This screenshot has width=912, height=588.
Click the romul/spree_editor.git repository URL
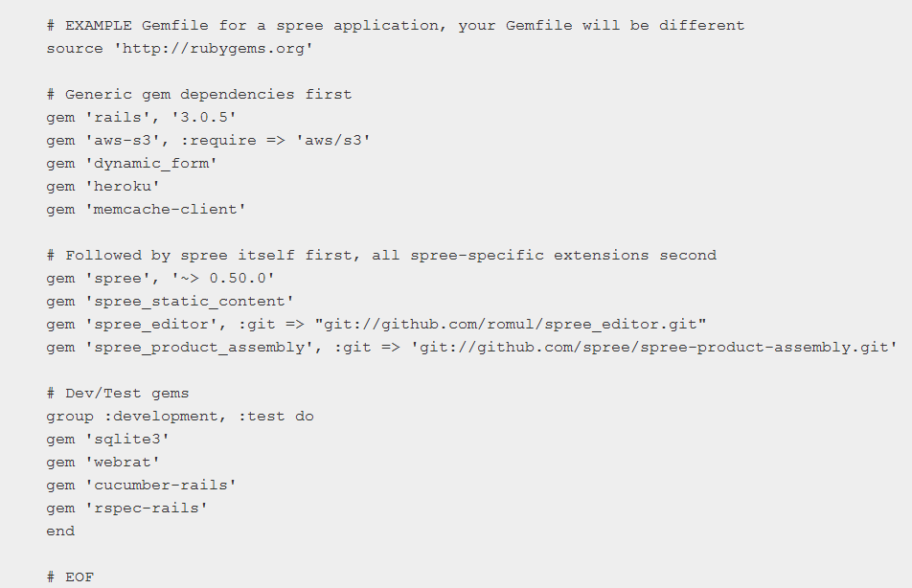pyautogui.click(x=510, y=325)
